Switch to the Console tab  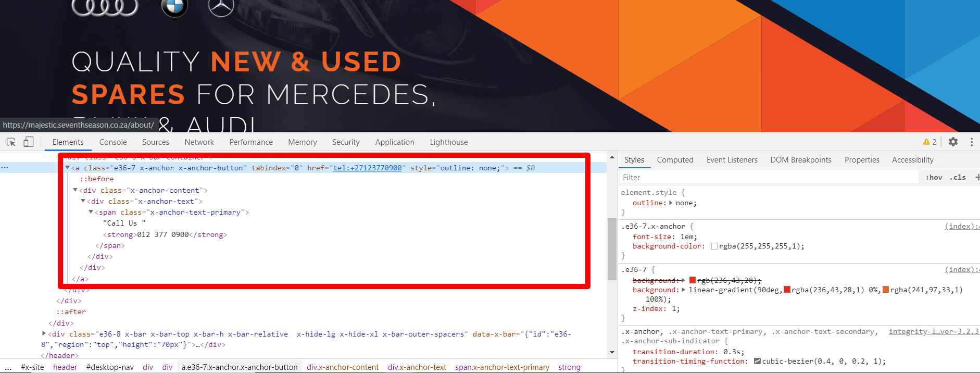click(113, 142)
